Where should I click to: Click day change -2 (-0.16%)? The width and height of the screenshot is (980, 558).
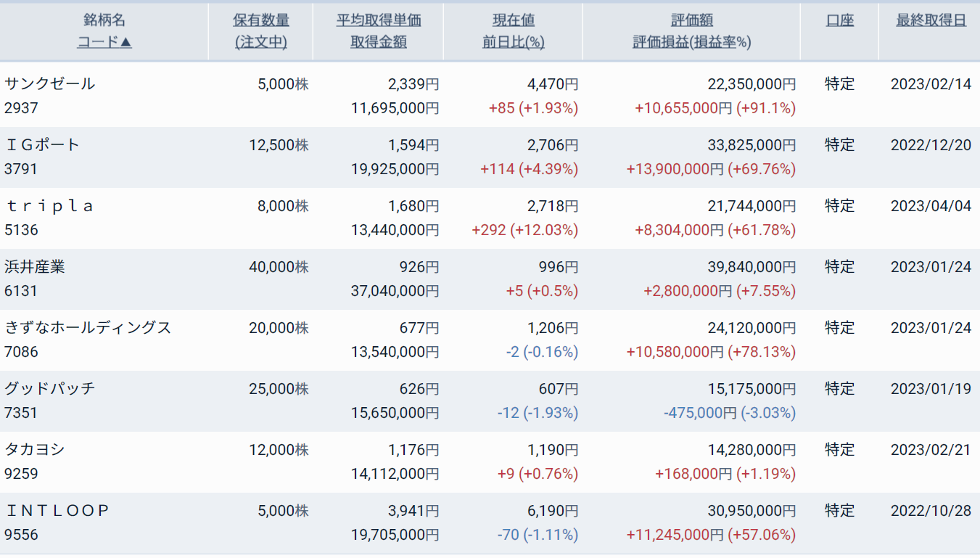542,352
